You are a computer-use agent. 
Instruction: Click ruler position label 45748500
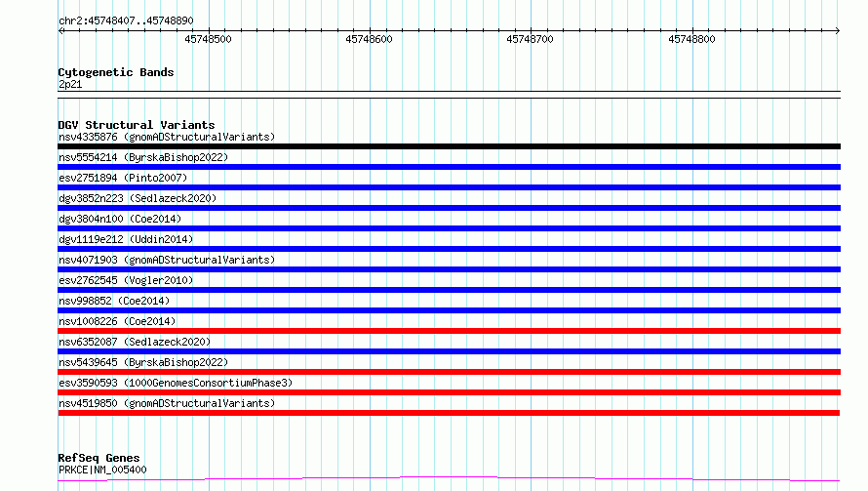208,39
